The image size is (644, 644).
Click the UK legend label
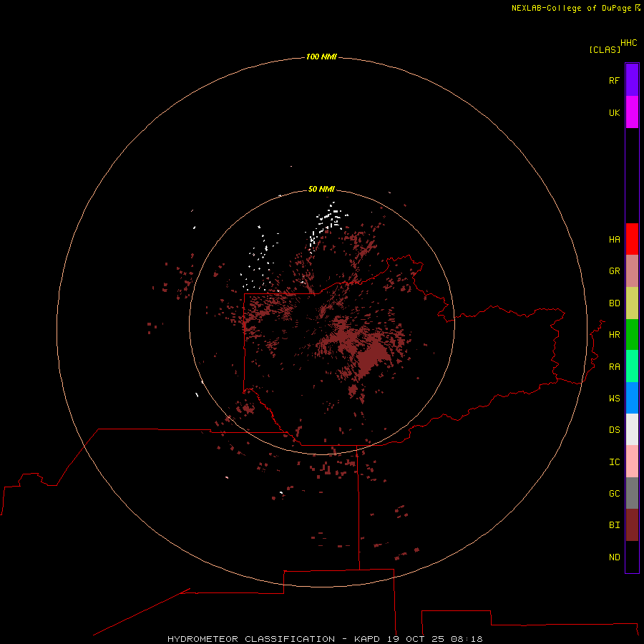614,112
